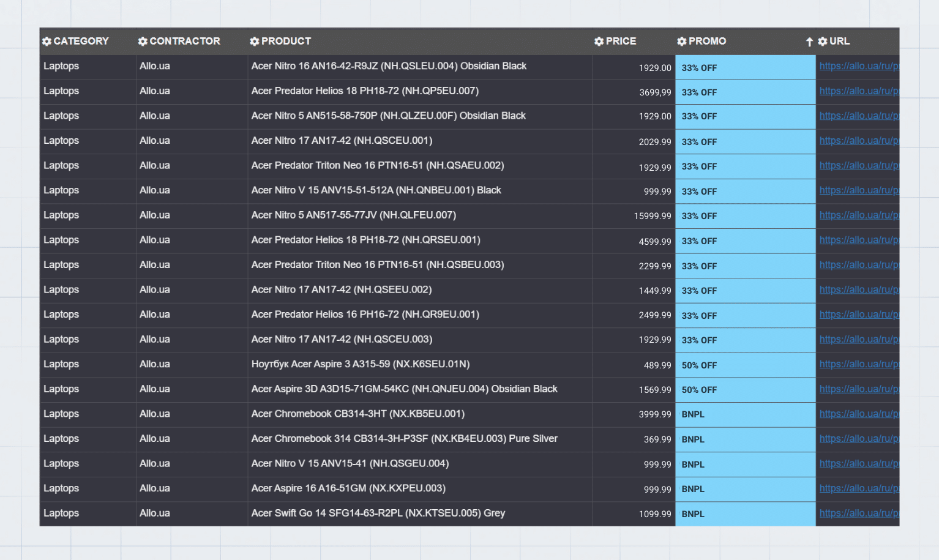Click the Acer Predator Helios 16 PH16-72 product
The width and height of the screenshot is (939, 560).
(365, 315)
